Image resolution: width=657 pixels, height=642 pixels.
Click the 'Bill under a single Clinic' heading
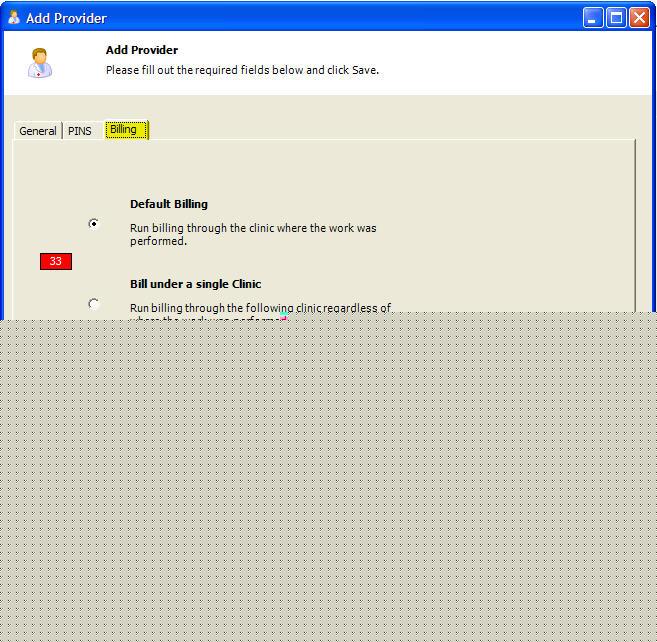[196, 284]
